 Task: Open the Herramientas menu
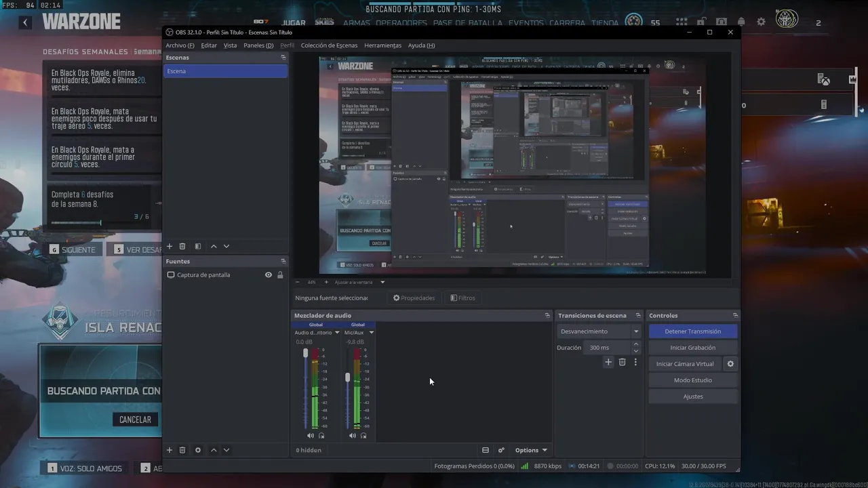click(x=382, y=45)
